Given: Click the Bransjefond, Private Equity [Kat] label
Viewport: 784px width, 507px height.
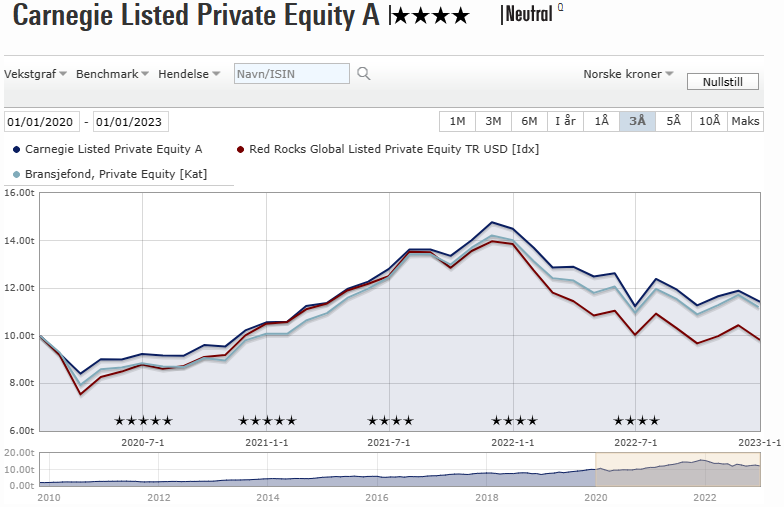Looking at the screenshot, I should [116, 174].
